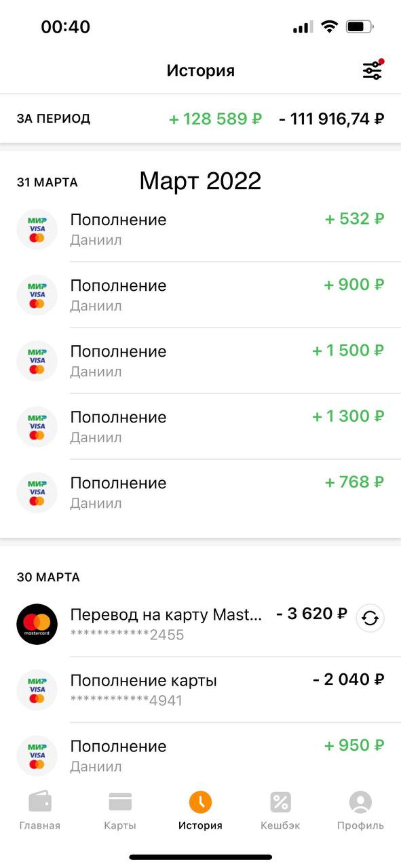Open the Перевод на карту Mast... transaction
Image resolution: width=401 pixels, height=868 pixels.
[200, 624]
